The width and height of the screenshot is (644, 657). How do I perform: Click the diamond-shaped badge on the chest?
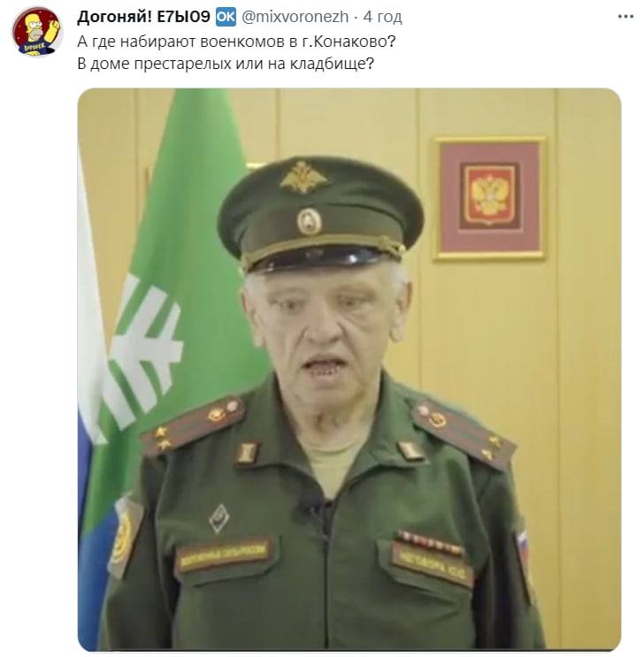click(x=218, y=518)
